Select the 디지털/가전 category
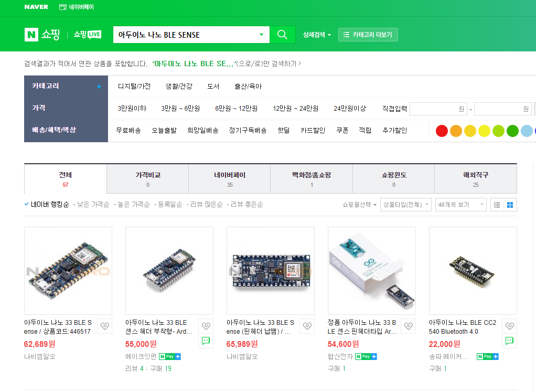The height and width of the screenshot is (392, 536). (x=134, y=87)
